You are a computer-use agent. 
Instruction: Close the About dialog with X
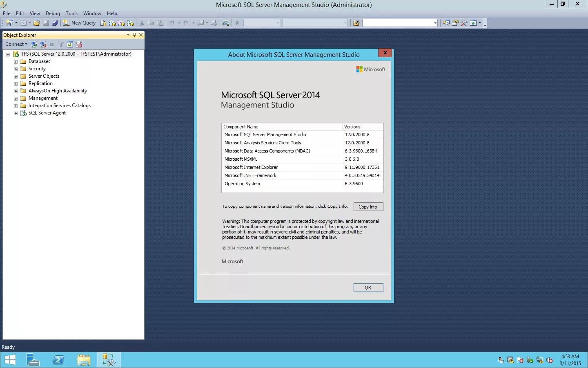[385, 53]
